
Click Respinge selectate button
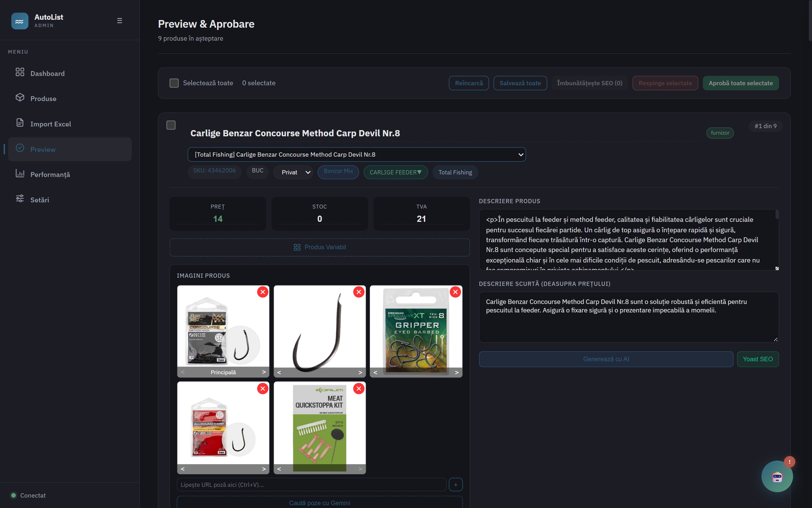click(x=665, y=83)
